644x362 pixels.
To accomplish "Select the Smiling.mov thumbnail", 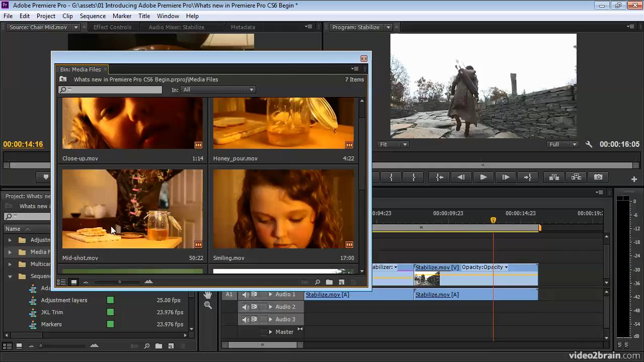I will (283, 209).
